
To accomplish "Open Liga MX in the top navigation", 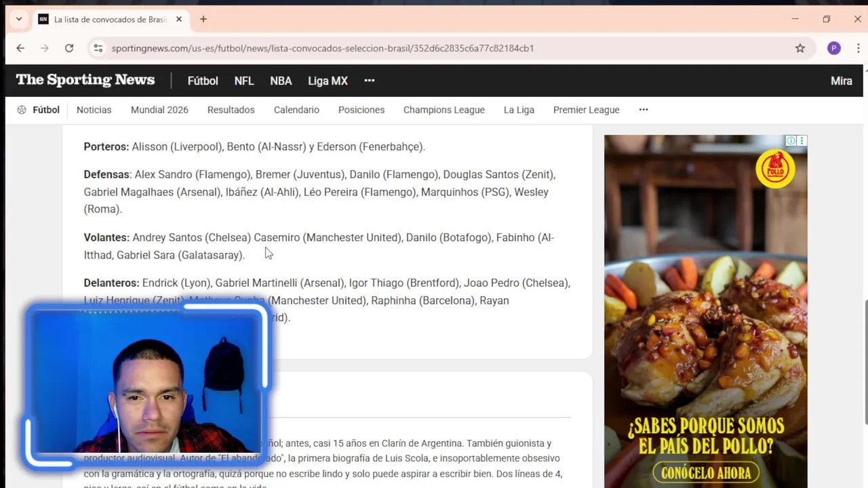I will click(328, 81).
